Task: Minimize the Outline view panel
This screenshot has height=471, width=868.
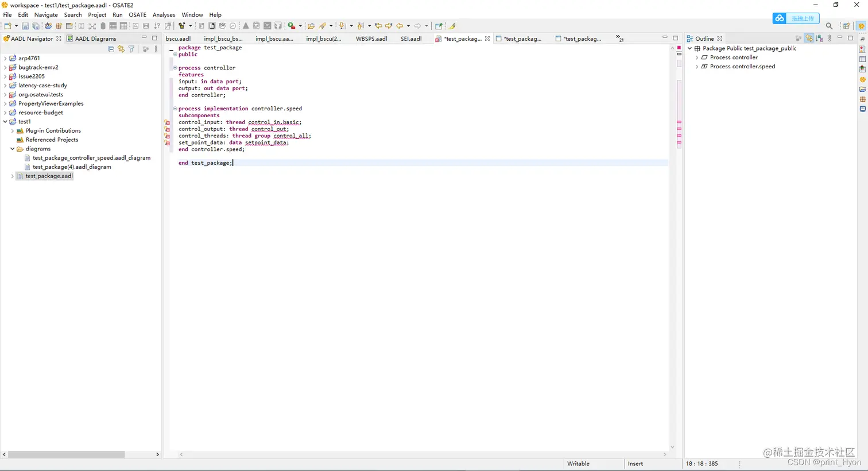Action: (840, 38)
